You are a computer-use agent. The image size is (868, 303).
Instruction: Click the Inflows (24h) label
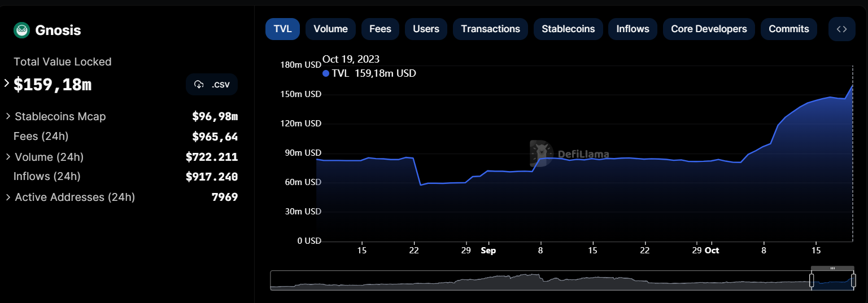(x=47, y=177)
